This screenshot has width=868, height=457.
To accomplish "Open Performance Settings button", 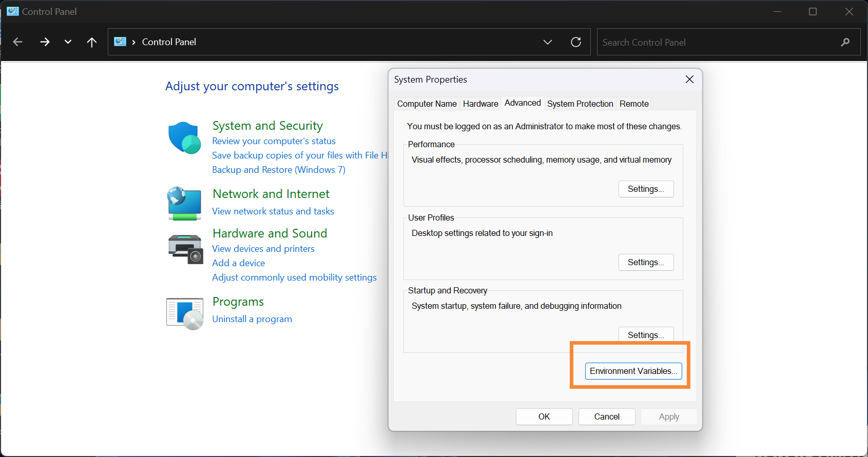I will 646,189.
